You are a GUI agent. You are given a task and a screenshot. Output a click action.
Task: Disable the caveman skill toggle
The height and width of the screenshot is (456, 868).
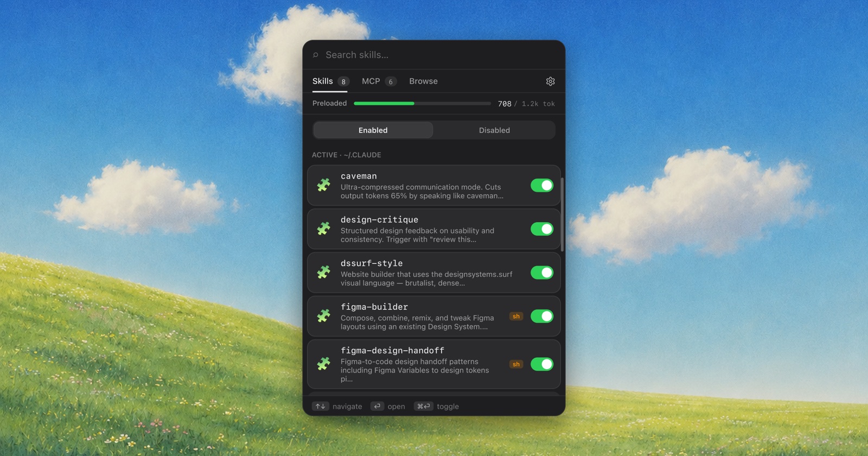(542, 185)
